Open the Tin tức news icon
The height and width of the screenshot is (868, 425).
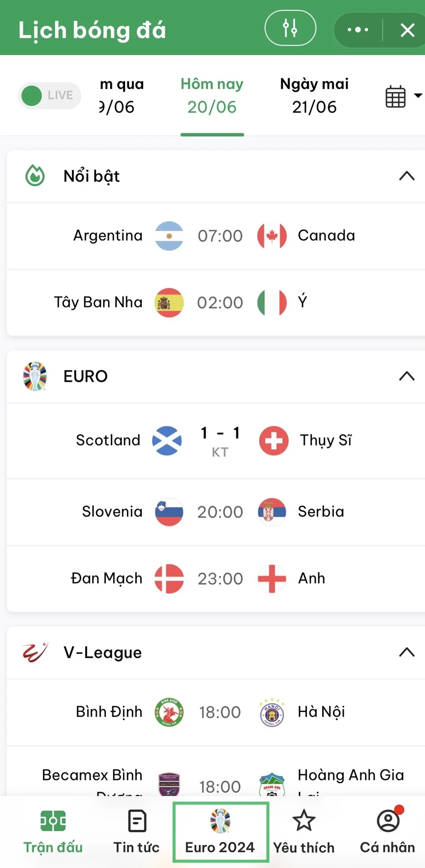[137, 821]
